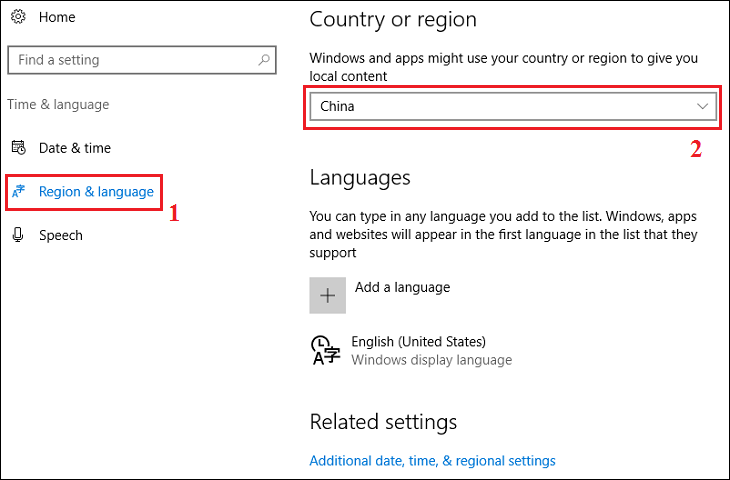Open Additional date, time, & regional settings link

(432, 461)
